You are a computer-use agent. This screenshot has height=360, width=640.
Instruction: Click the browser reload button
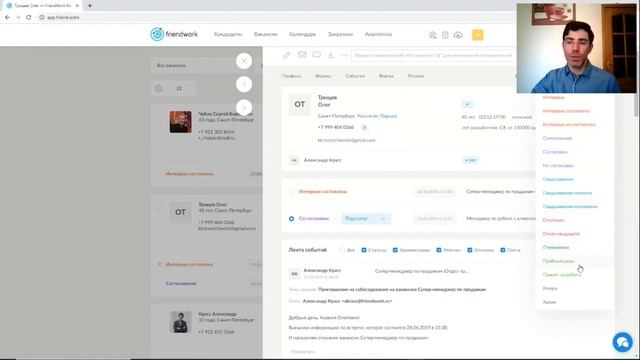click(28, 17)
